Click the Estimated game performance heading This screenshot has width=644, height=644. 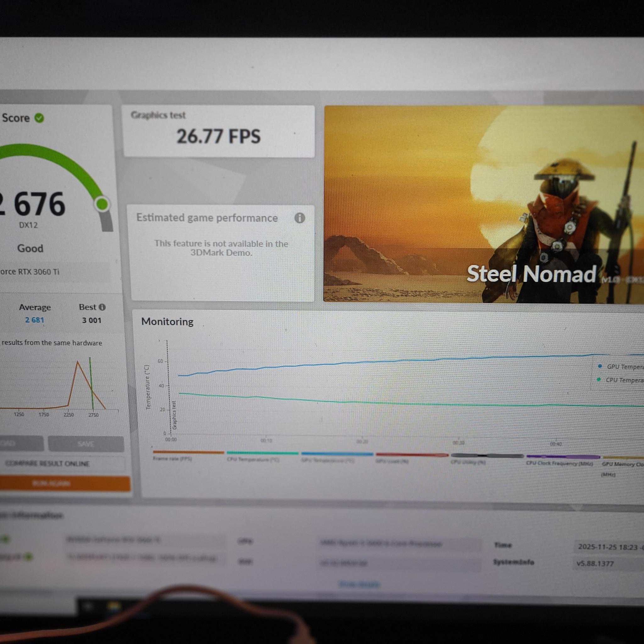coord(207,218)
